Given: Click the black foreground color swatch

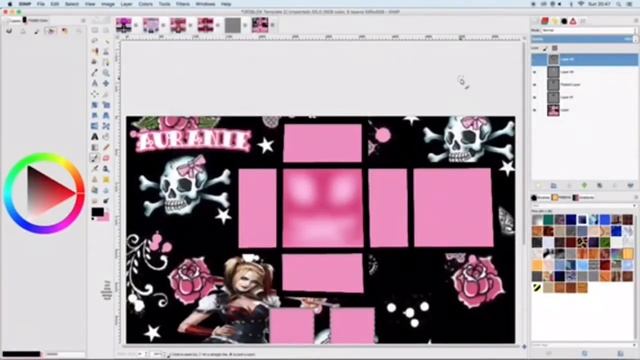Looking at the screenshot, I should click(97, 212).
